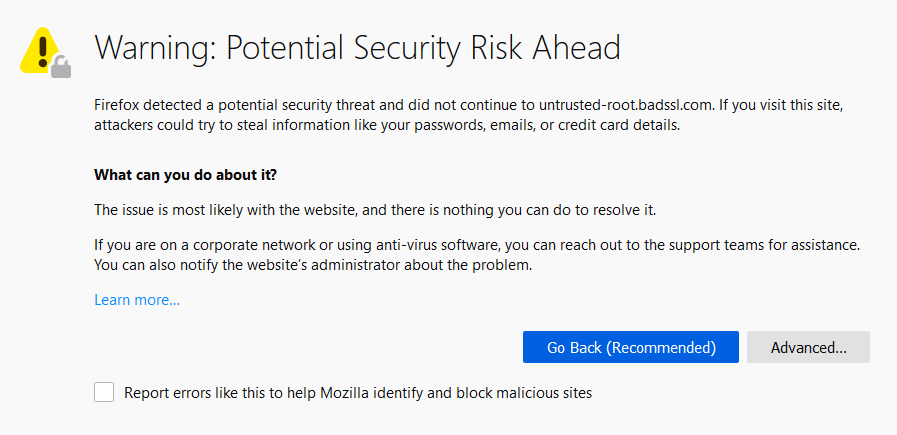The width and height of the screenshot is (897, 435).
Task: Choose Go Back (Recommended)
Action: pos(631,347)
